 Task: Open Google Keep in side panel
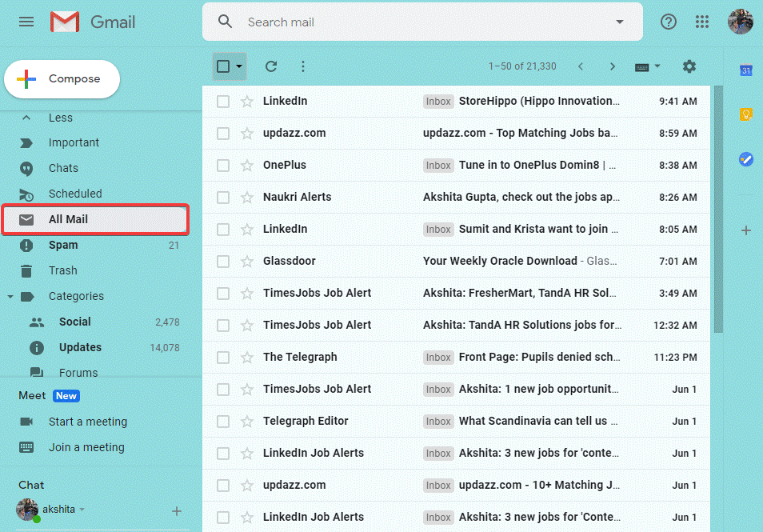coord(745,114)
